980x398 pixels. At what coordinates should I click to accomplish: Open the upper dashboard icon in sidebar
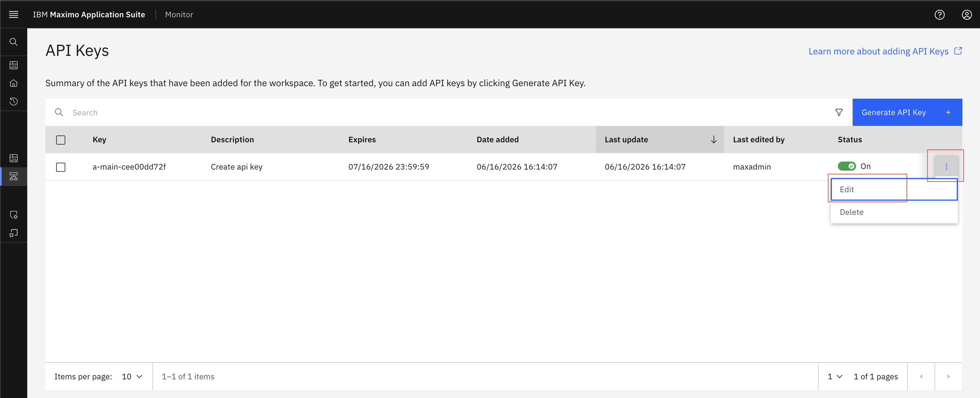click(14, 65)
